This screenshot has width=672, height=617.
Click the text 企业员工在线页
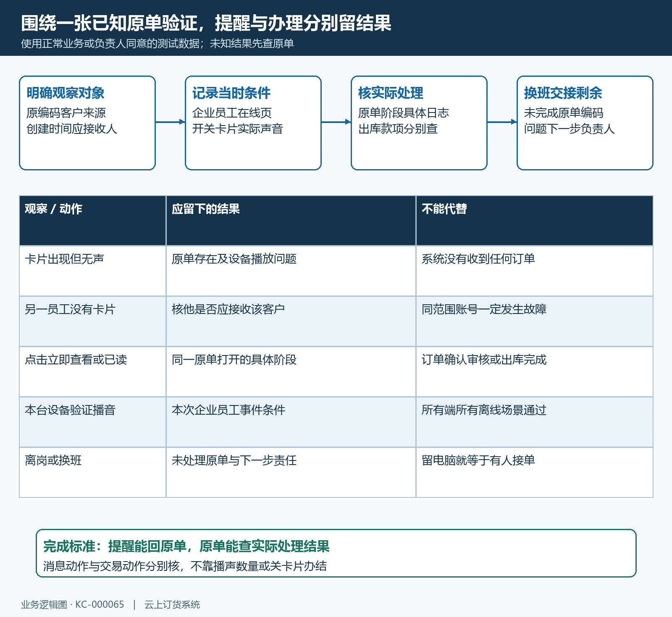pyautogui.click(x=232, y=113)
